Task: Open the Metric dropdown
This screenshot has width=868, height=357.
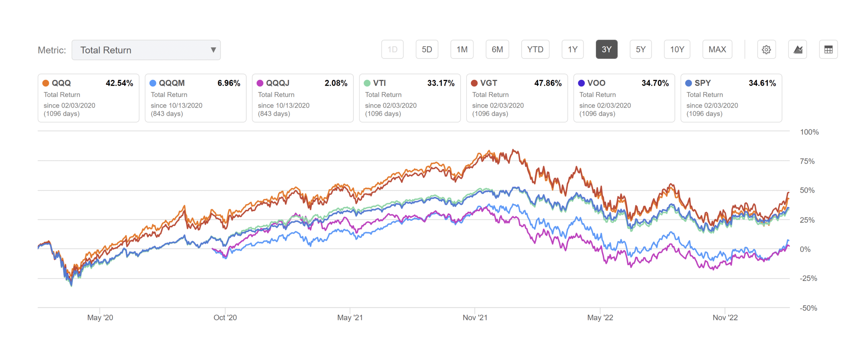Action: tap(146, 50)
